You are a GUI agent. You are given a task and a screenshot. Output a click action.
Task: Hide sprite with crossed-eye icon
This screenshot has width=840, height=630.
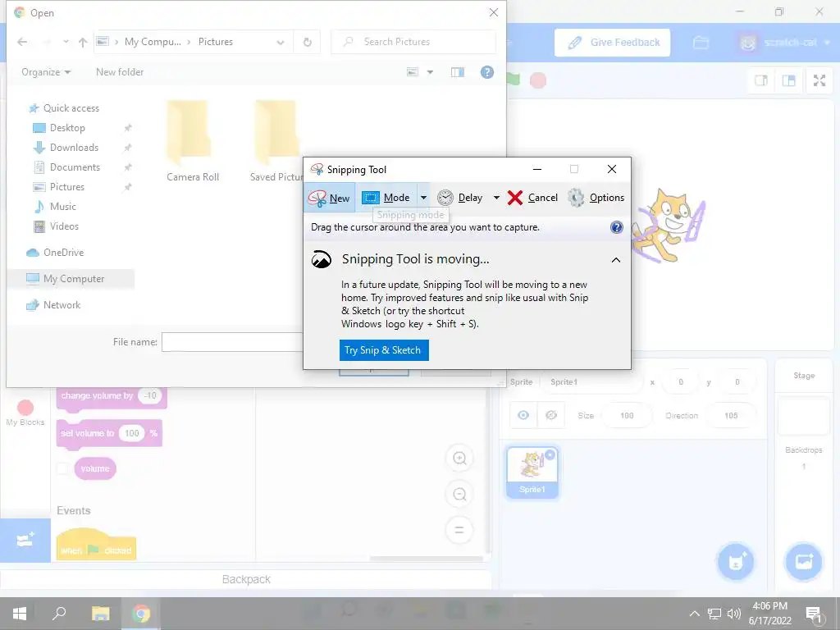(550, 416)
